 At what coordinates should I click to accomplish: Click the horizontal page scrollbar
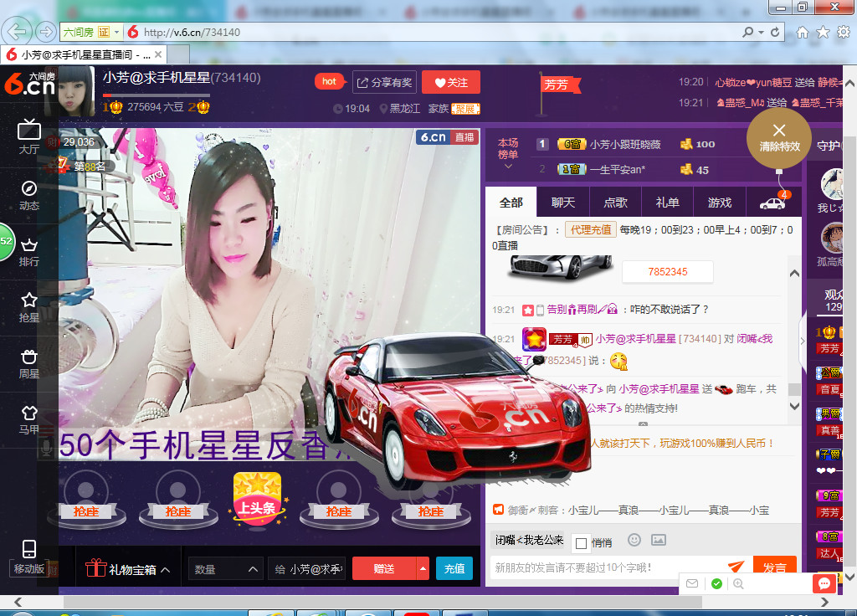point(382,602)
